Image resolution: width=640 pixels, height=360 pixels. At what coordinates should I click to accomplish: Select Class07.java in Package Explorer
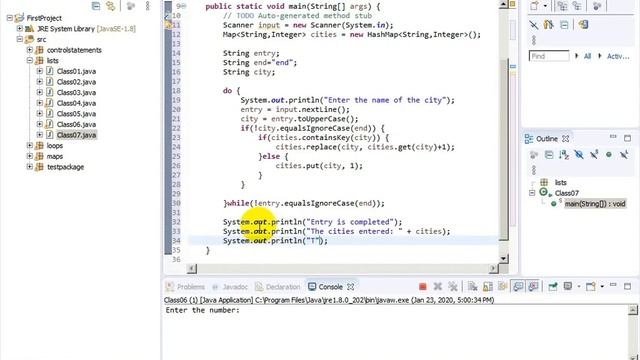pyautogui.click(x=76, y=135)
